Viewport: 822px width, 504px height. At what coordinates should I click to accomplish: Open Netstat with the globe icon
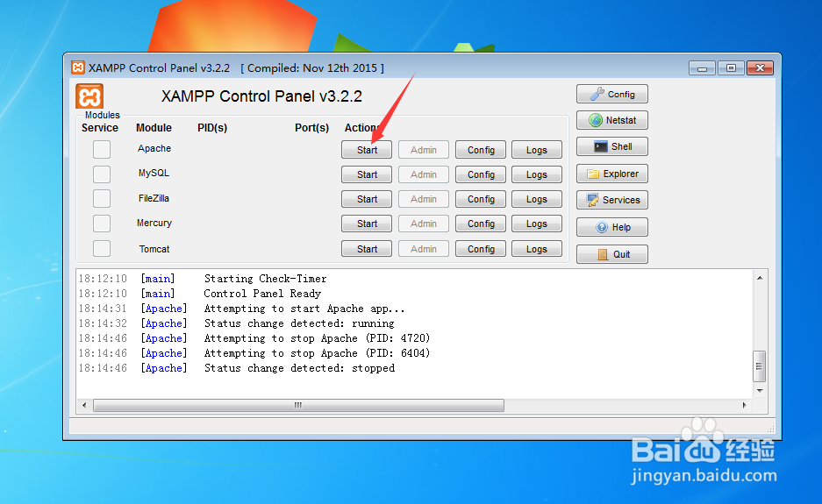[x=611, y=120]
